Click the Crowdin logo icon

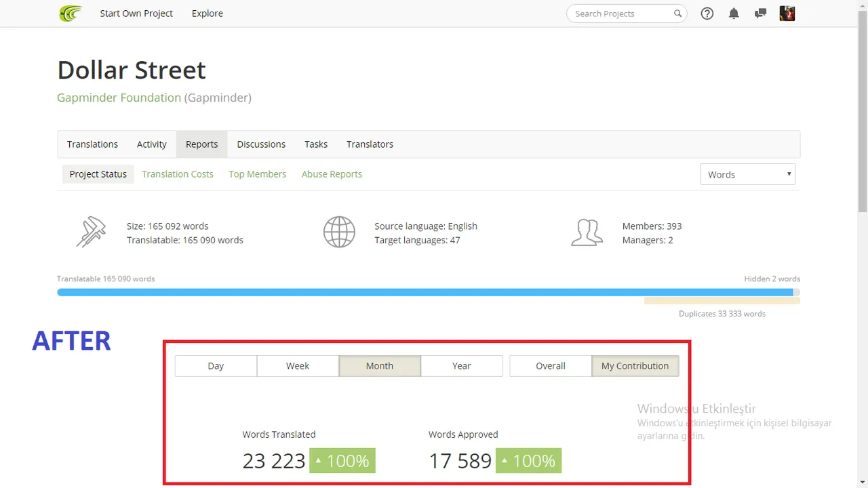coord(71,14)
